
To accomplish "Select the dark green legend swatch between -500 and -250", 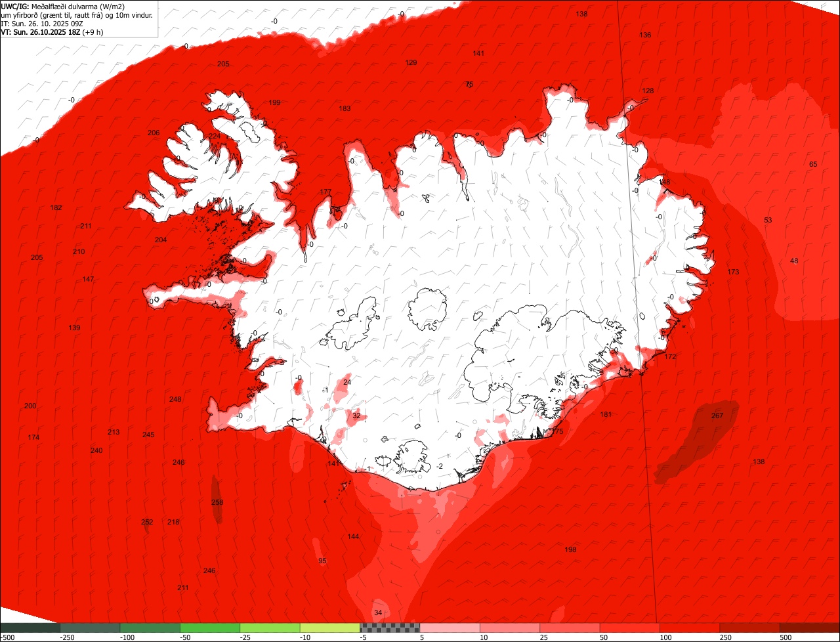I will click(30, 628).
